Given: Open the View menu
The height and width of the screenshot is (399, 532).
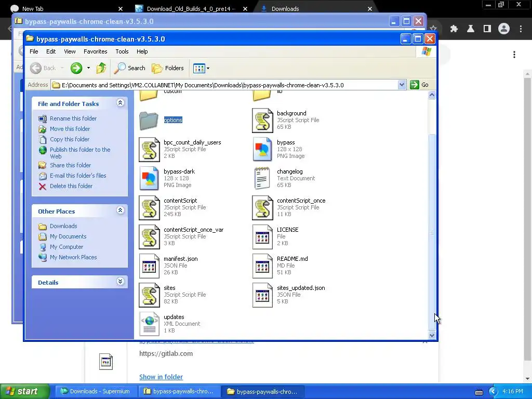Looking at the screenshot, I should [x=70, y=51].
